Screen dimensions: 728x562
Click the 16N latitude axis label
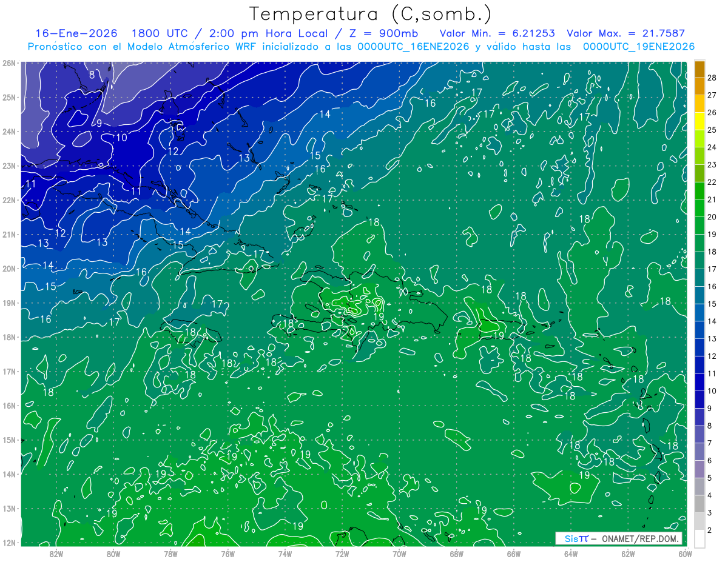click(x=9, y=406)
